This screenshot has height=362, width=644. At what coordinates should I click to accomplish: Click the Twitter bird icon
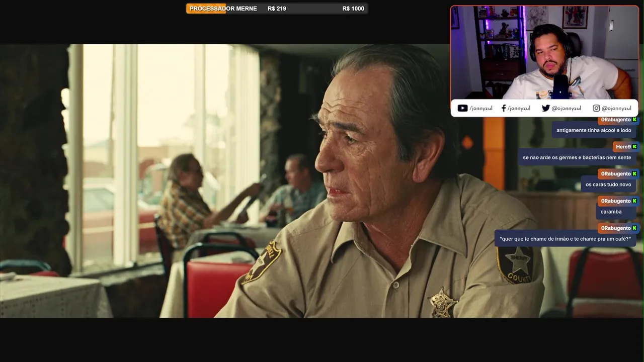pyautogui.click(x=545, y=108)
